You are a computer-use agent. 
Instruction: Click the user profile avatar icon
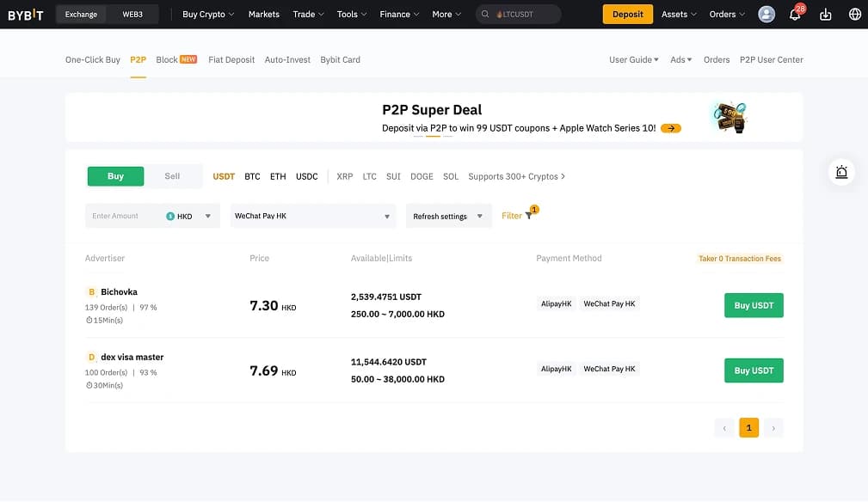(766, 15)
